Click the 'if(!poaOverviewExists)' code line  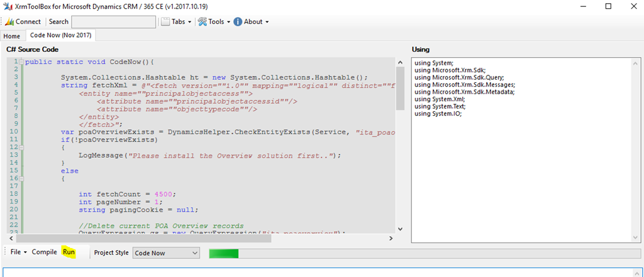click(109, 140)
